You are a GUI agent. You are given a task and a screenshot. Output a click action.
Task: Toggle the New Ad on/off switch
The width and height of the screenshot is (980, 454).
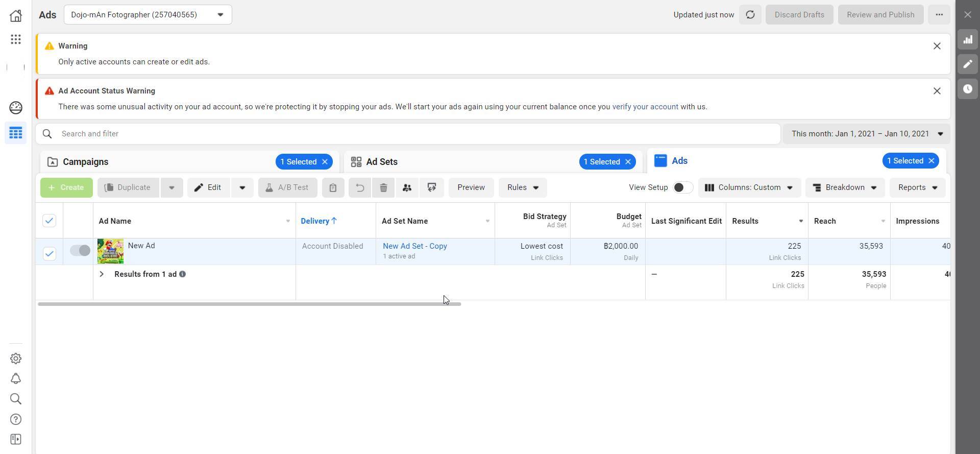point(80,251)
